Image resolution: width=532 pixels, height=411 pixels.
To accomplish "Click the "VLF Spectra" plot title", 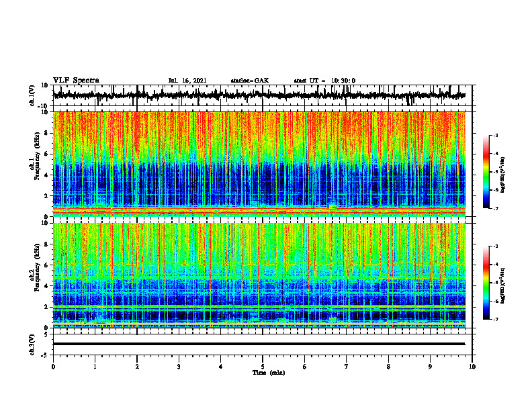I will pyautogui.click(x=76, y=81).
